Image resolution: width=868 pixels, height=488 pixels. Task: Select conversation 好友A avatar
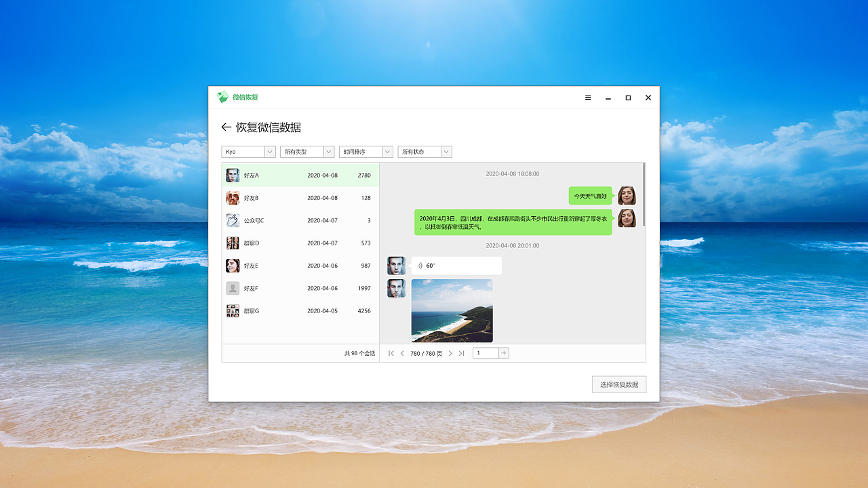233,176
